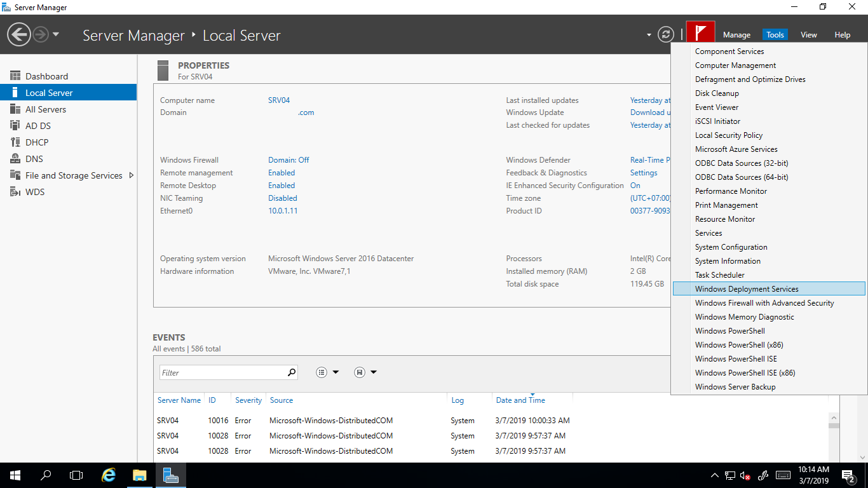The height and width of the screenshot is (488, 868).
Task: Select Event Viewer from the Tools menu
Action: coord(717,107)
